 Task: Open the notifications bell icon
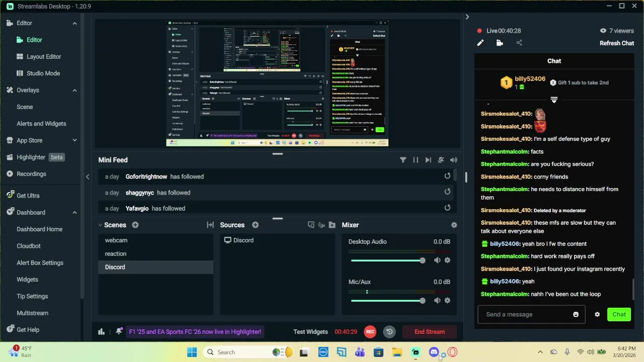tap(119, 331)
